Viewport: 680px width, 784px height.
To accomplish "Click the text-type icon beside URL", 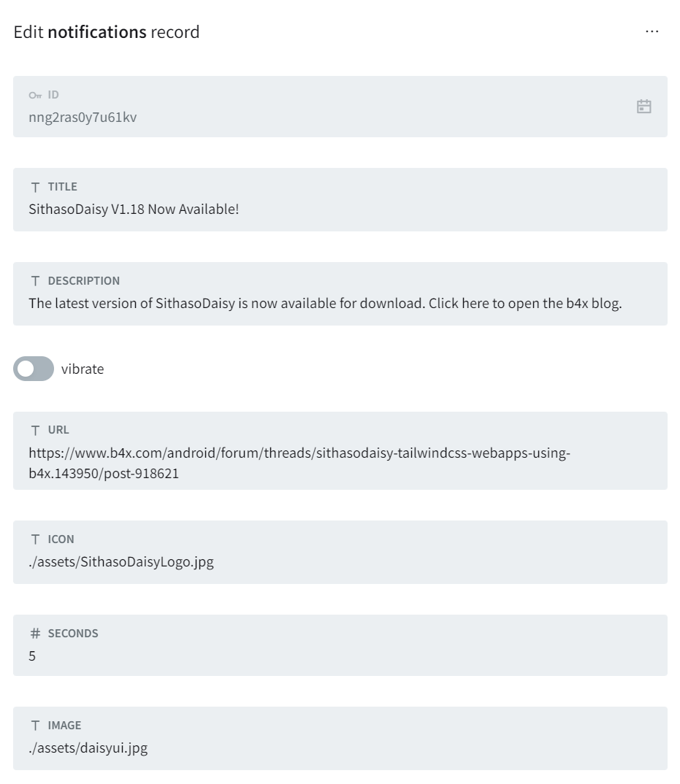I will (x=35, y=431).
